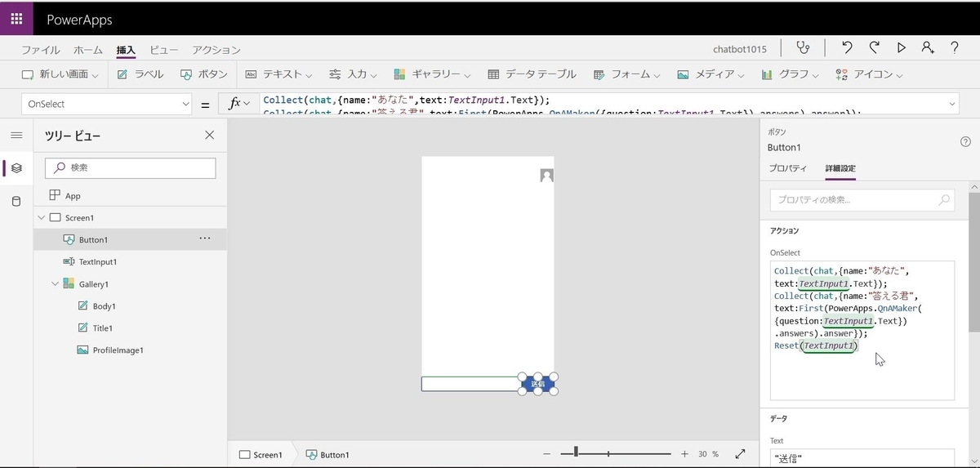This screenshot has height=468, width=980.
Task: Insert a Data table
Action: coord(532,74)
